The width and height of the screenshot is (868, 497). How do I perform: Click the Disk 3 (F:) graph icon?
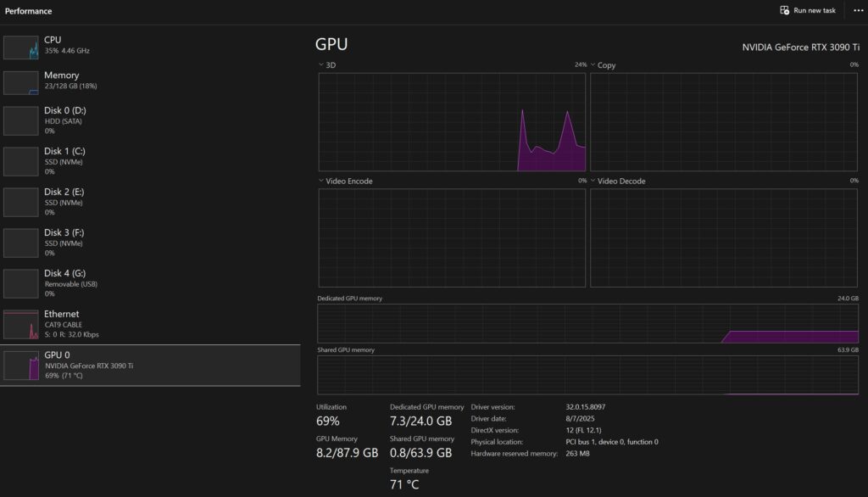(21, 243)
